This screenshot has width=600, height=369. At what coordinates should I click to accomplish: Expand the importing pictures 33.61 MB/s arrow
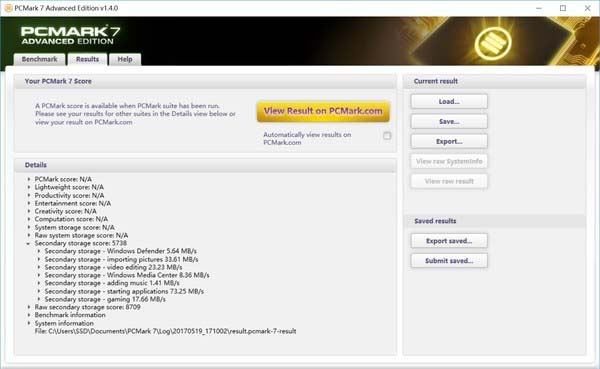(39, 259)
